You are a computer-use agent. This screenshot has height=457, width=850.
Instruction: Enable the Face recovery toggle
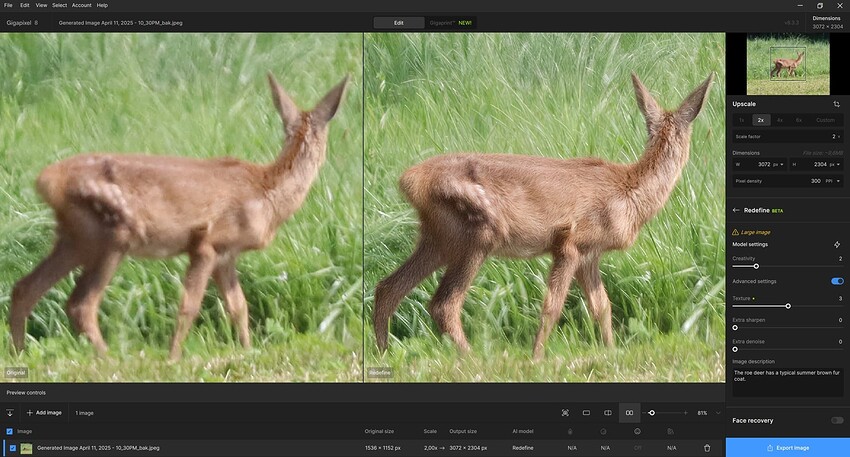837,420
